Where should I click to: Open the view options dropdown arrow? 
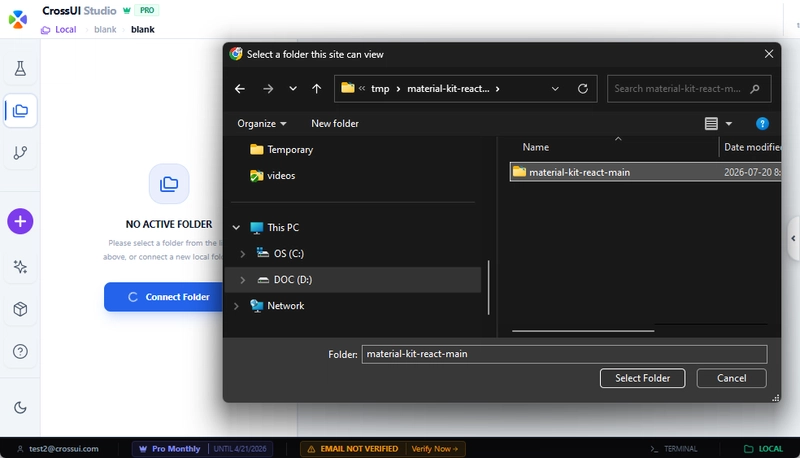pyautogui.click(x=729, y=123)
